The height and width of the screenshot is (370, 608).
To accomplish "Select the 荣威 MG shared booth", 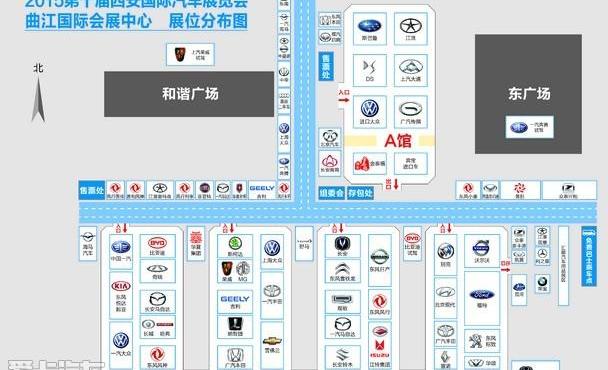I will click(235, 271).
